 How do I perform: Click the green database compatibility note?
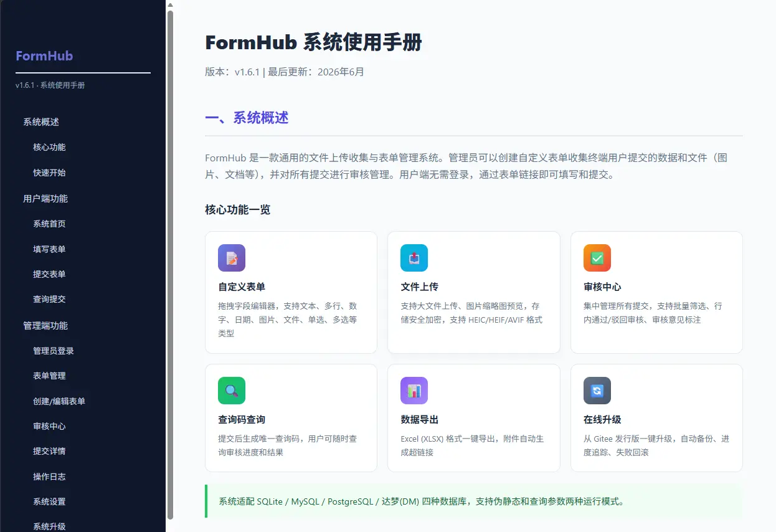[x=474, y=501]
